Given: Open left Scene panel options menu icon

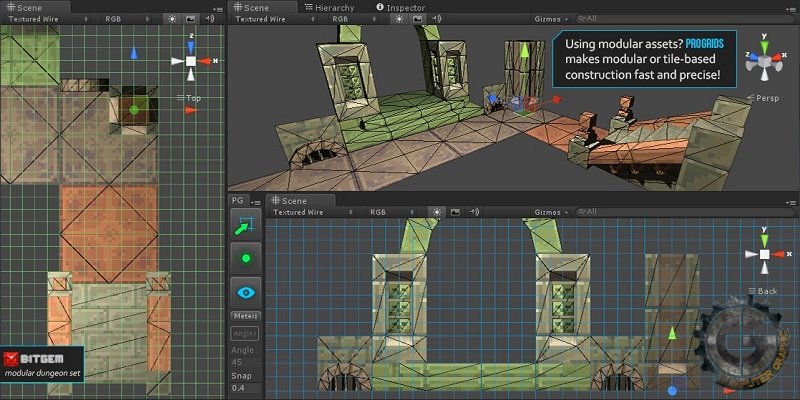Looking at the screenshot, I should click(218, 10).
